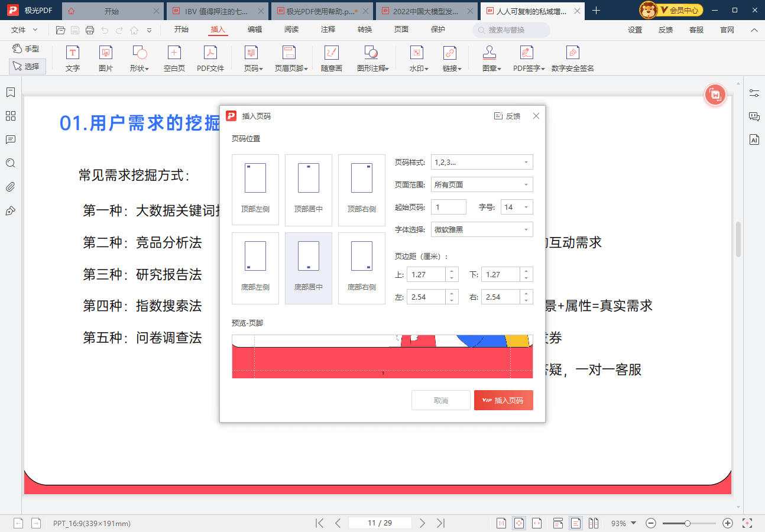The height and width of the screenshot is (532, 765).
Task: Click the AI assistant icon in right sidebar
Action: (x=754, y=140)
